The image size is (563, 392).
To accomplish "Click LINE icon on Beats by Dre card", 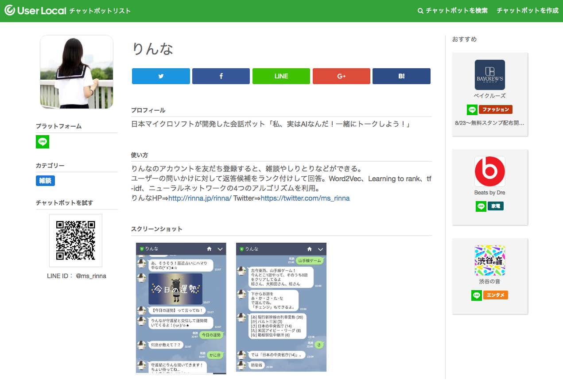I will pos(481,206).
